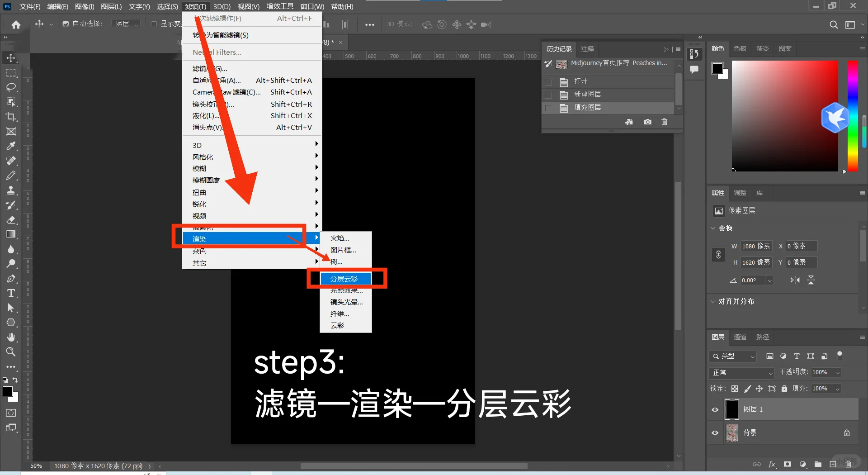The image size is (868, 475).
Task: Click the 火焰 render option
Action: coord(346,238)
